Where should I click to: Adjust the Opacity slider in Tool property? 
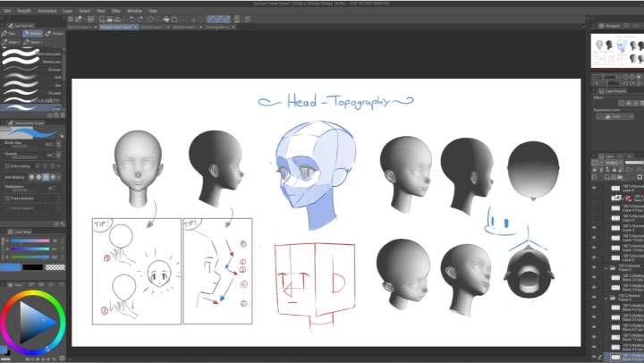pyautogui.click(x=25, y=156)
